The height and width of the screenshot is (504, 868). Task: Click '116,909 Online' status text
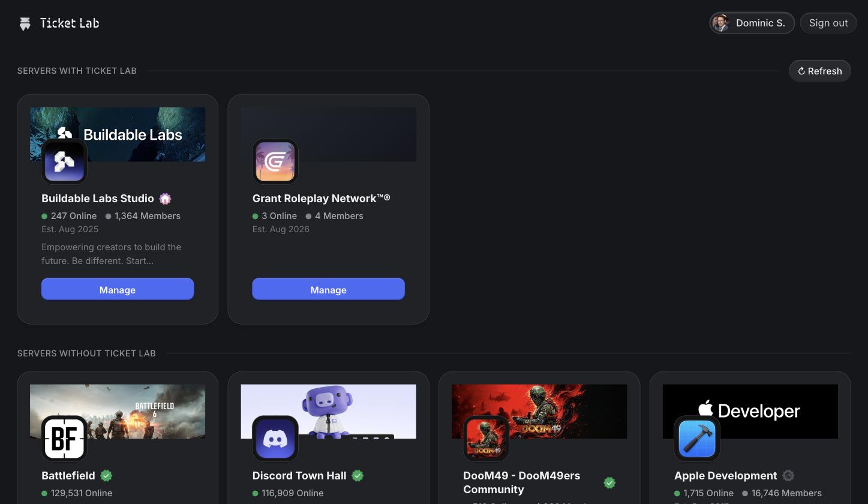293,493
